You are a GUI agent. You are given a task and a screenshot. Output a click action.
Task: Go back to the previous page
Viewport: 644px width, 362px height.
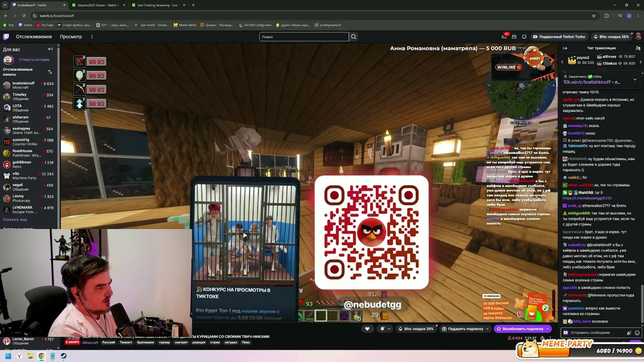click(6, 16)
